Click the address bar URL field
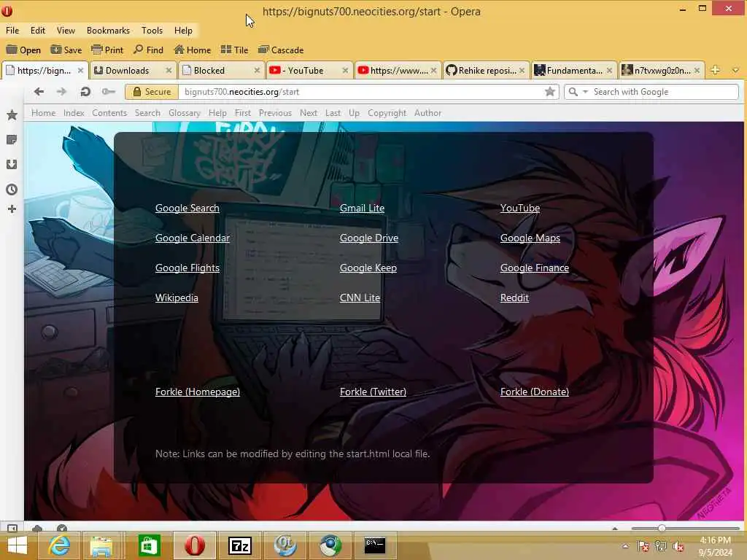This screenshot has width=747, height=560. (x=361, y=91)
